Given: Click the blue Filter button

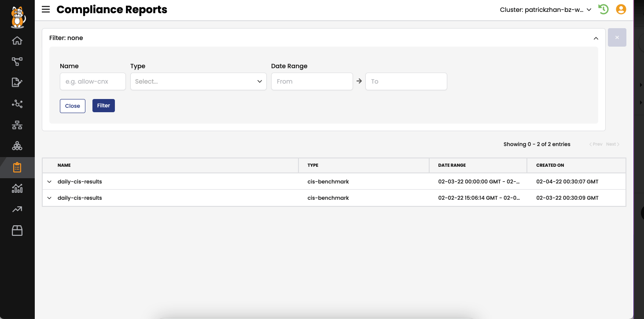Looking at the screenshot, I should 103,106.
